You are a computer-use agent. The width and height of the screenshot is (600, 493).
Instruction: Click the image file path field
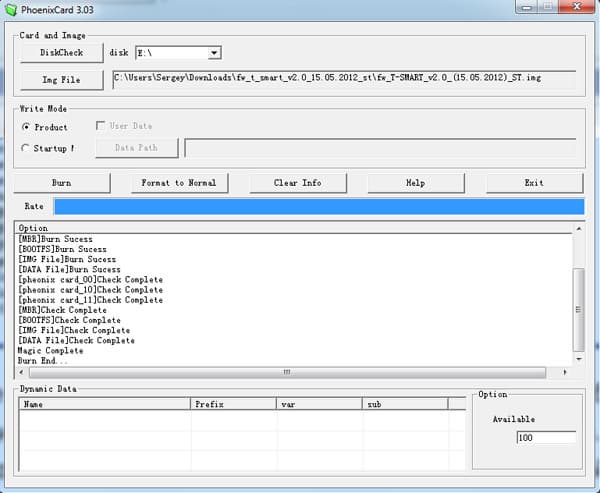(344, 79)
